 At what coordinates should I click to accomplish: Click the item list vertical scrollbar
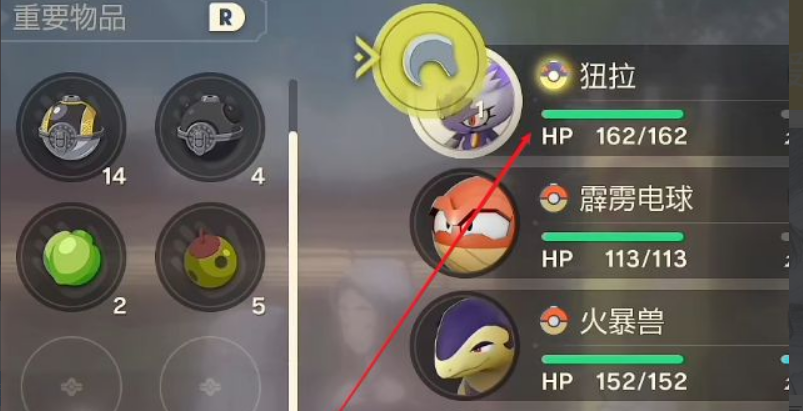coord(293,245)
